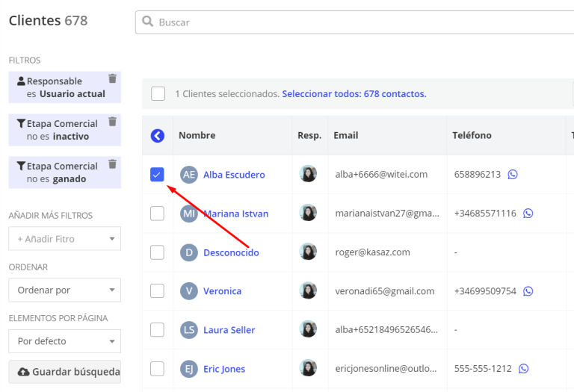Open Desconocido contact link
This screenshot has width=574, height=392.
231,252
